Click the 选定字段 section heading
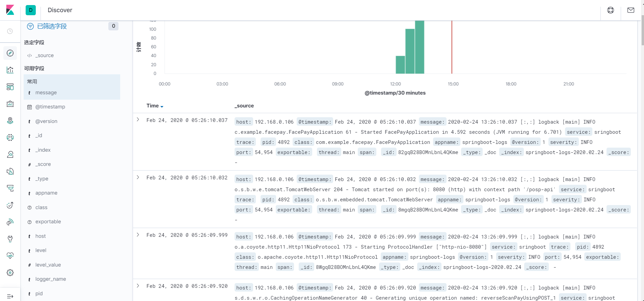Viewport: 644px width, 301px height. (34, 43)
